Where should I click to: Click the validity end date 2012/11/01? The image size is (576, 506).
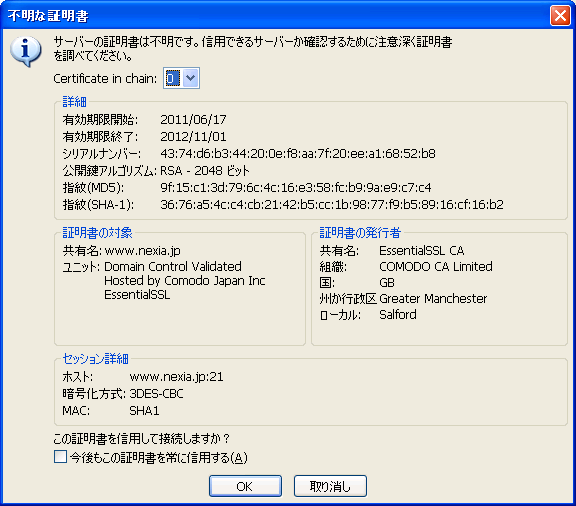click(193, 137)
